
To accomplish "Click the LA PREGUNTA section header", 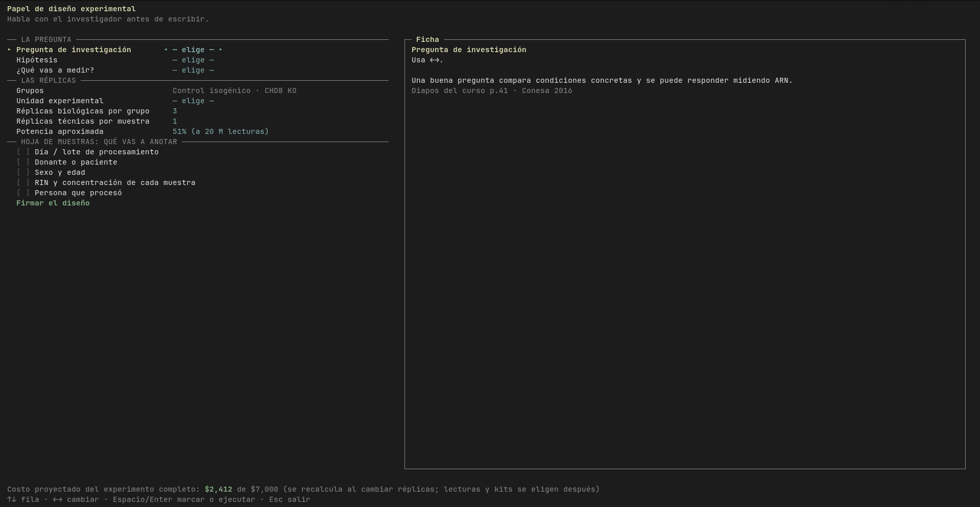I will click(46, 39).
